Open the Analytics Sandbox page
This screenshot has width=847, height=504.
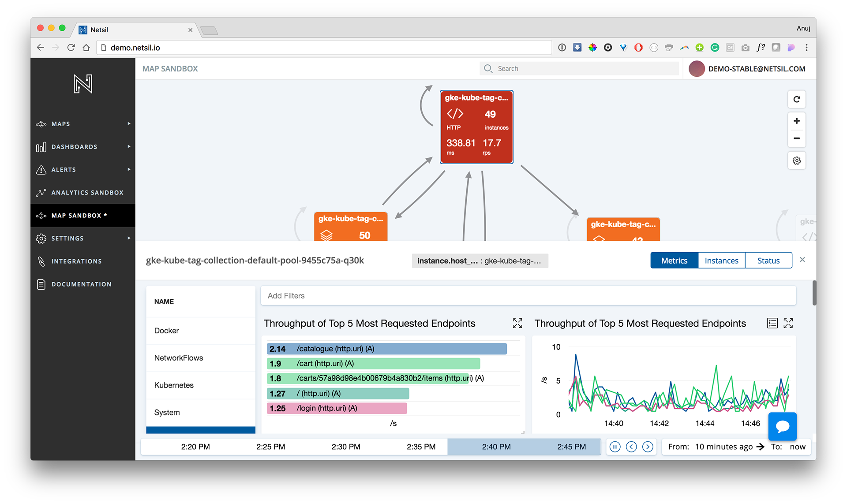pyautogui.click(x=87, y=193)
